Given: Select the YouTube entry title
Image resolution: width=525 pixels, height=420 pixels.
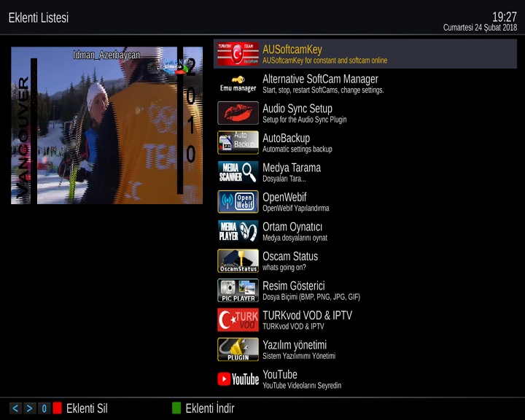Looking at the screenshot, I should click(280, 374).
